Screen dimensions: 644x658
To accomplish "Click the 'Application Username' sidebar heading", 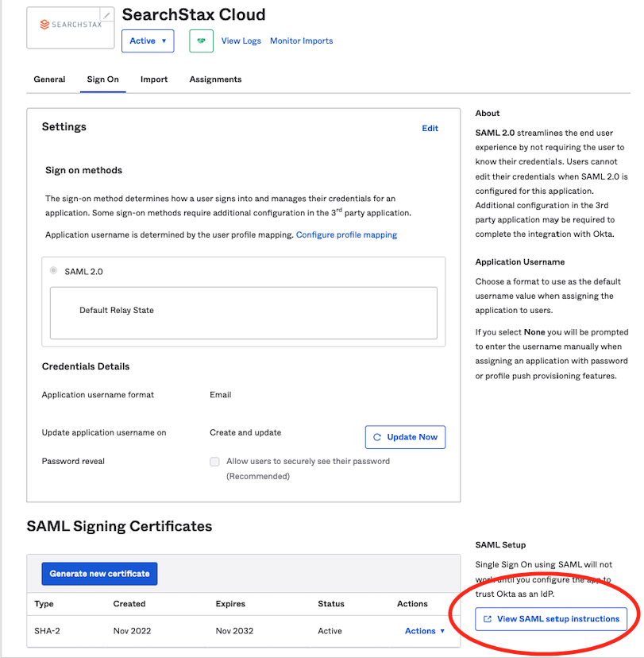I will (520, 262).
